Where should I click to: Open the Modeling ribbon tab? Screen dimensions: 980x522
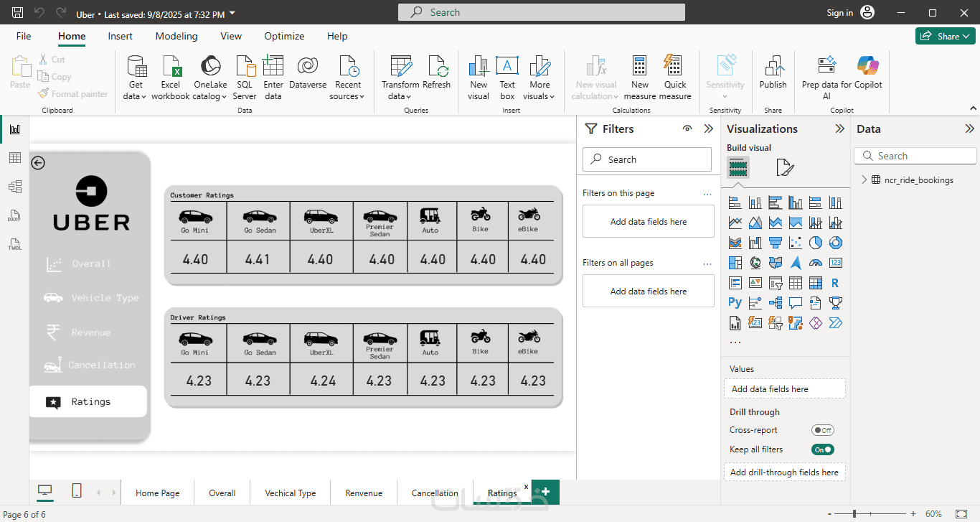point(176,36)
